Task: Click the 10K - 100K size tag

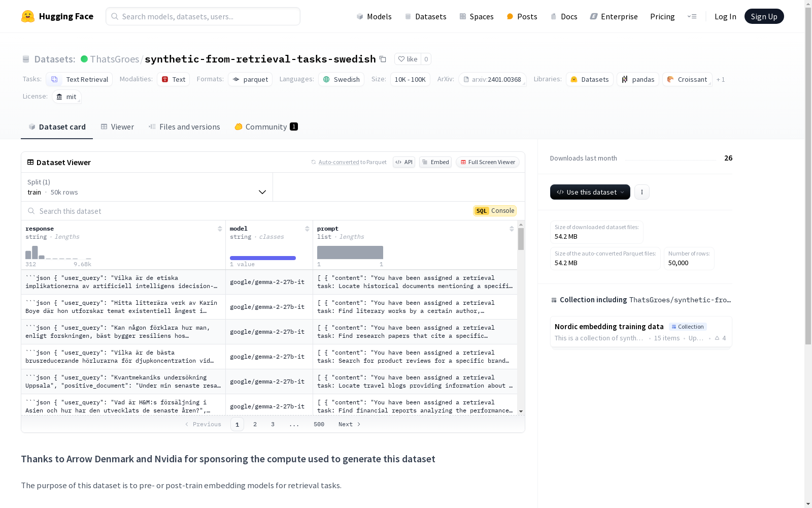Action: coord(410,79)
